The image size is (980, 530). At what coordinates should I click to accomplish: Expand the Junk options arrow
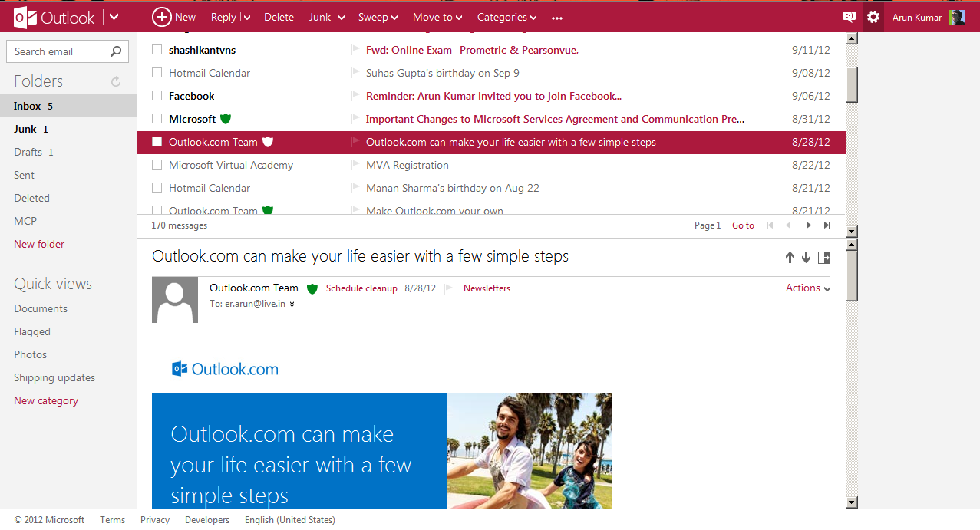tap(341, 18)
